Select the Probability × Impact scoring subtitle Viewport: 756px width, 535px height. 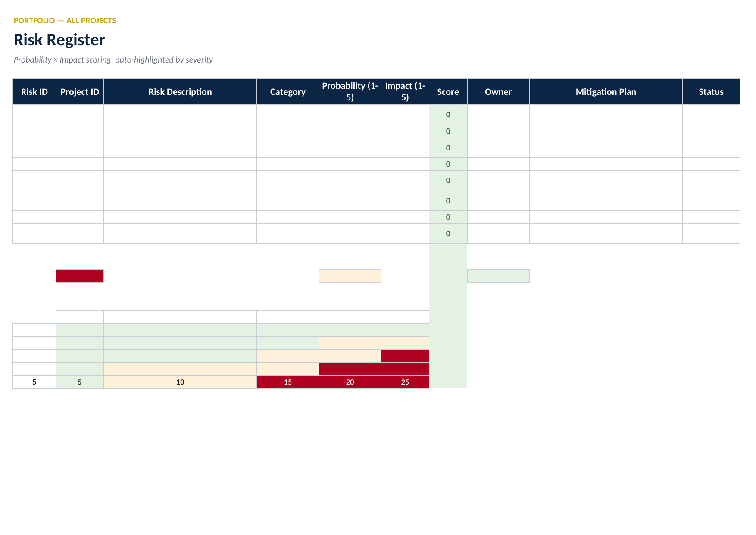tap(113, 59)
